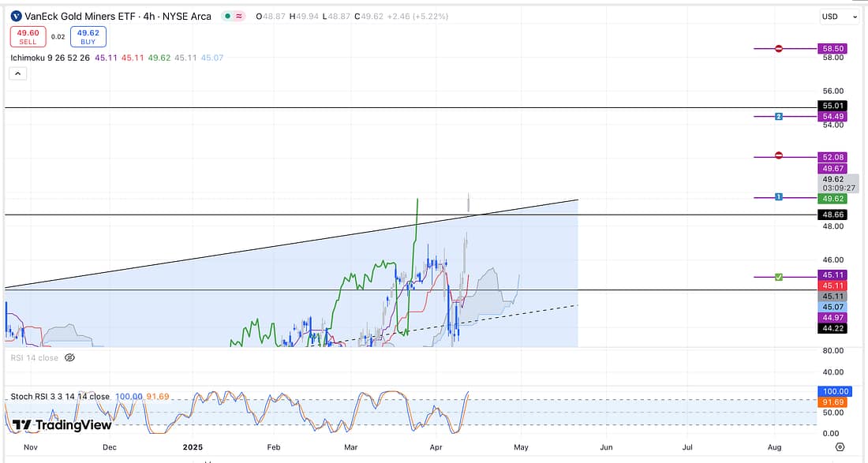Click the red stop marker at 58.50
Image resolution: width=868 pixels, height=463 pixels.
pyautogui.click(x=779, y=49)
